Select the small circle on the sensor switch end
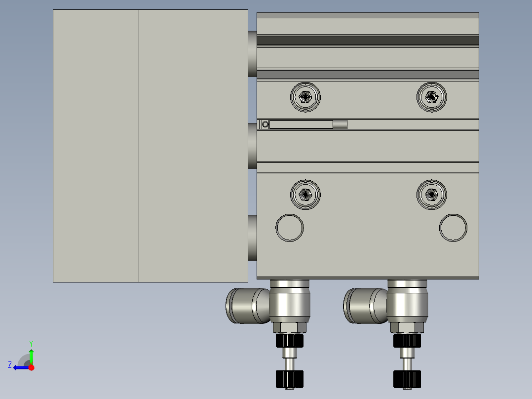This screenshot has width=532, height=399. (266, 124)
